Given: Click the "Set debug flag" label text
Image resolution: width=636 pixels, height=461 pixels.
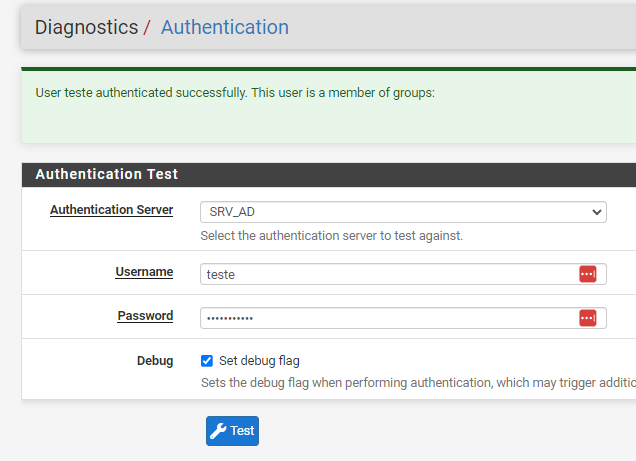Looking at the screenshot, I should pos(259,361).
